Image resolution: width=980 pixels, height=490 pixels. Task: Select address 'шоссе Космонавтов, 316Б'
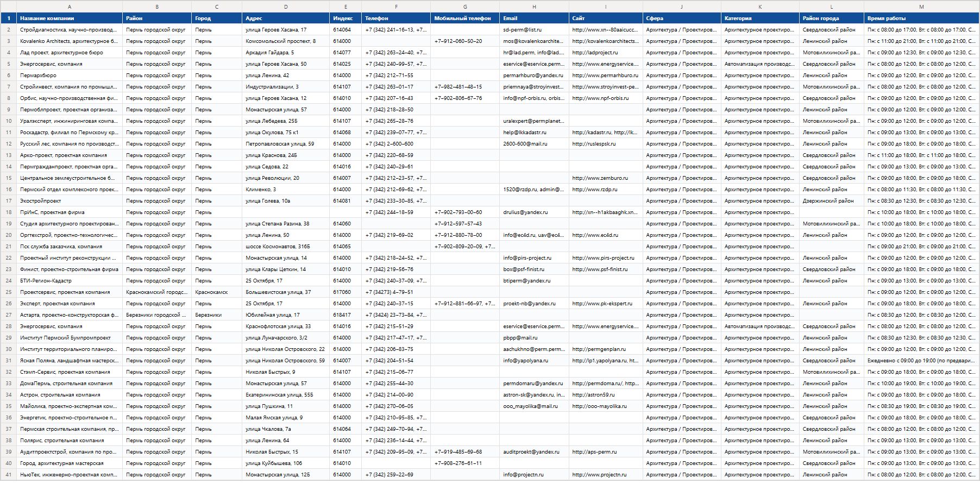(x=286, y=246)
